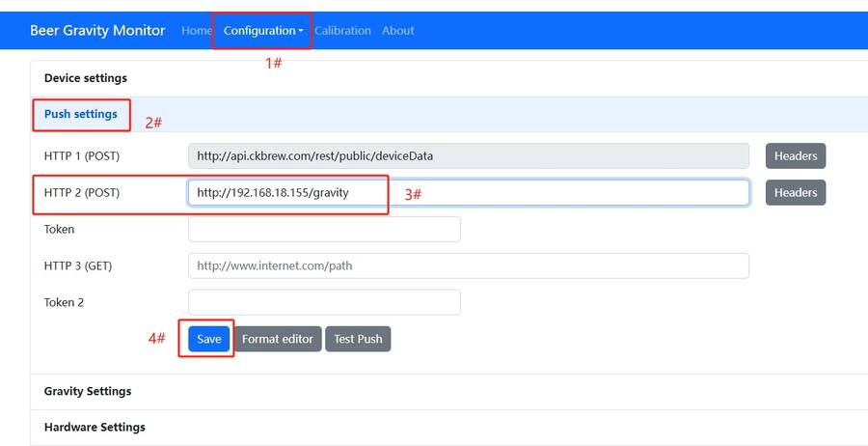Run the Test Push button
This screenshot has width=868, height=446.
(x=358, y=339)
